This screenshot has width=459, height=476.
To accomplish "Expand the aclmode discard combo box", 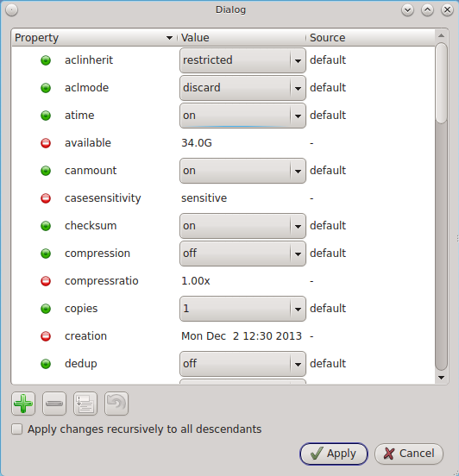I will 242,88.
